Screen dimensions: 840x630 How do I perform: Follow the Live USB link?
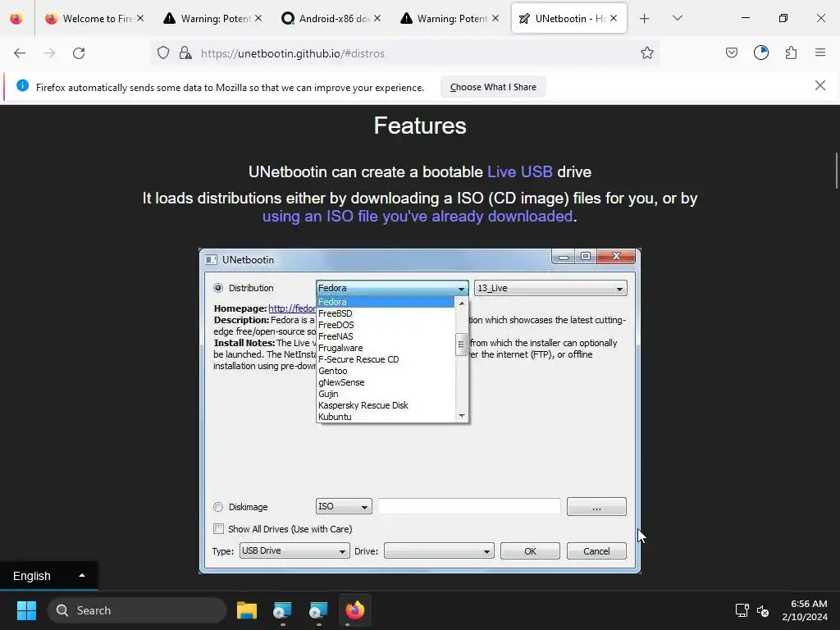[x=519, y=171]
